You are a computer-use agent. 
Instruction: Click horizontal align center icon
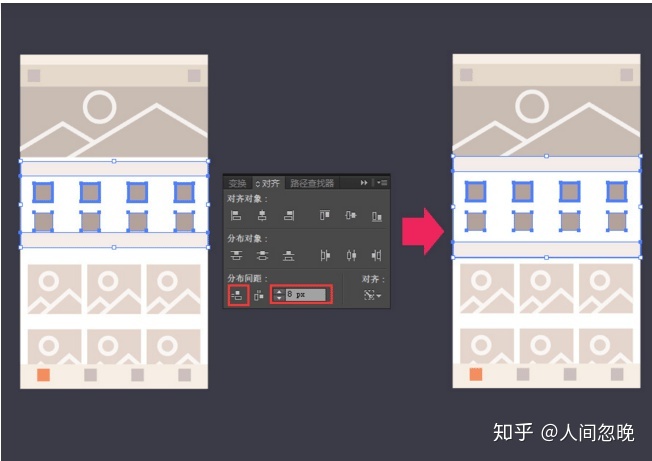click(262, 215)
